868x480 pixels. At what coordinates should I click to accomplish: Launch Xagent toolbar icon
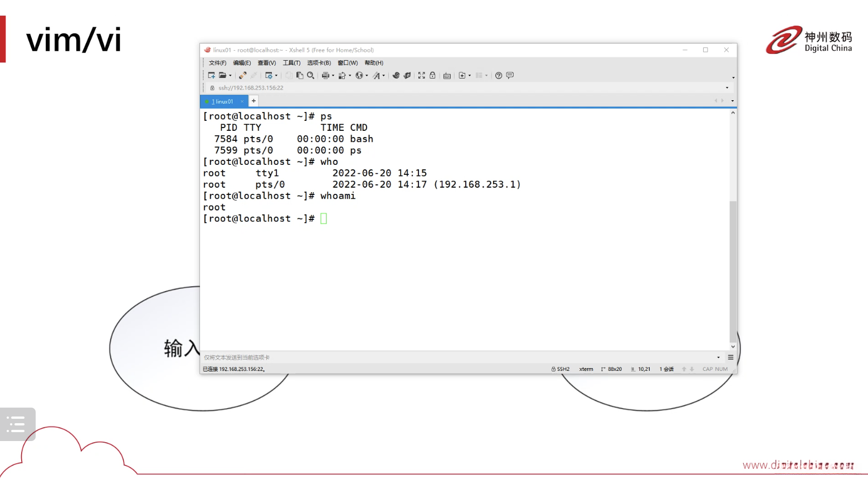[407, 75]
